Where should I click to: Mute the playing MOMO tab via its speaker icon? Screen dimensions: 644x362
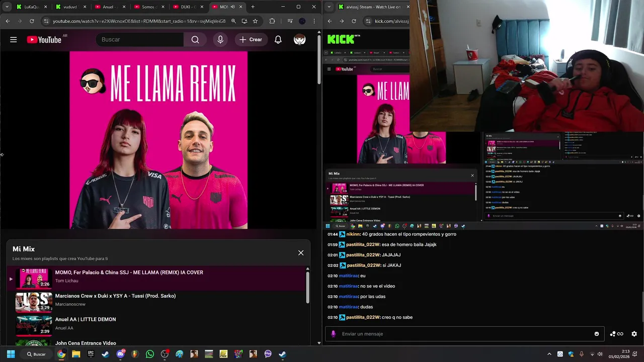(x=232, y=7)
